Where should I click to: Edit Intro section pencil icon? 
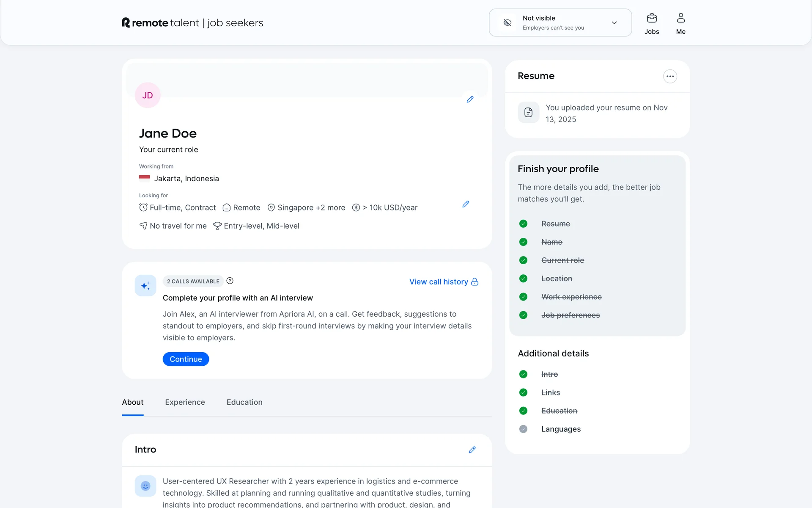click(x=472, y=450)
